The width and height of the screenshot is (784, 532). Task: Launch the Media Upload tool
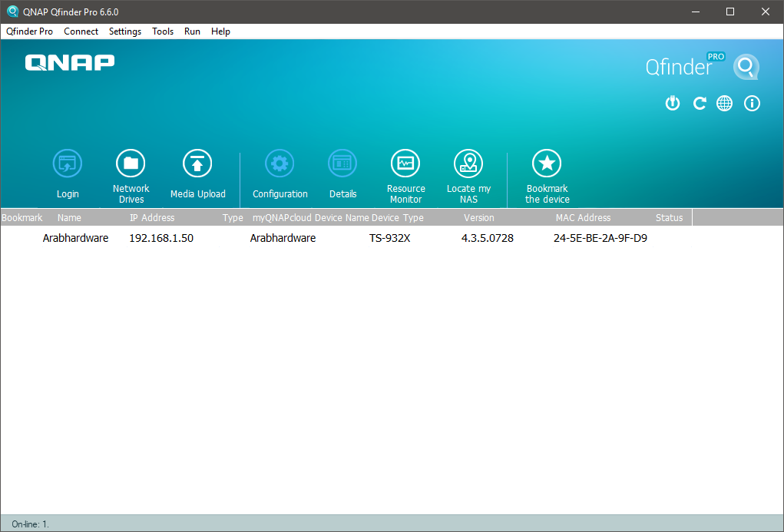(197, 164)
